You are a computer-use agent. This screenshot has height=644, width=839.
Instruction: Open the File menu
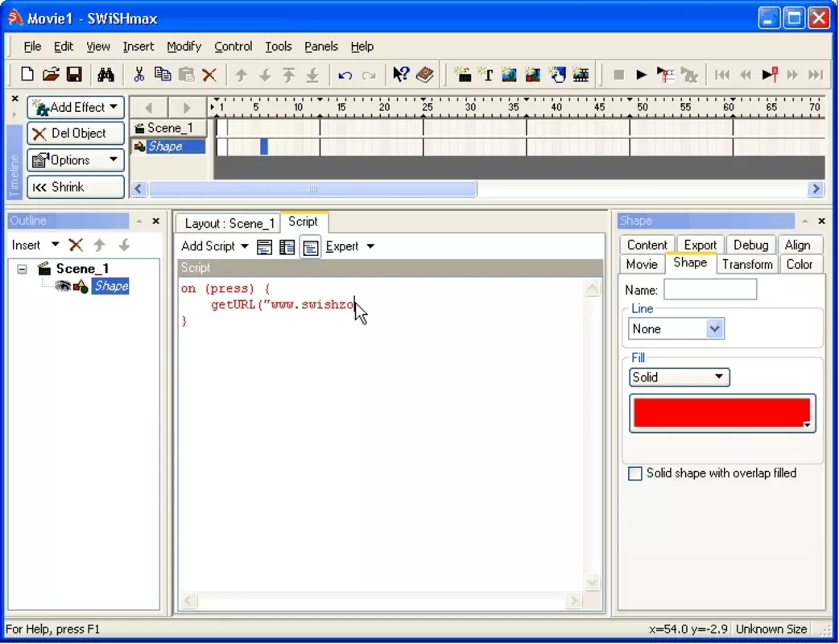pyautogui.click(x=32, y=47)
